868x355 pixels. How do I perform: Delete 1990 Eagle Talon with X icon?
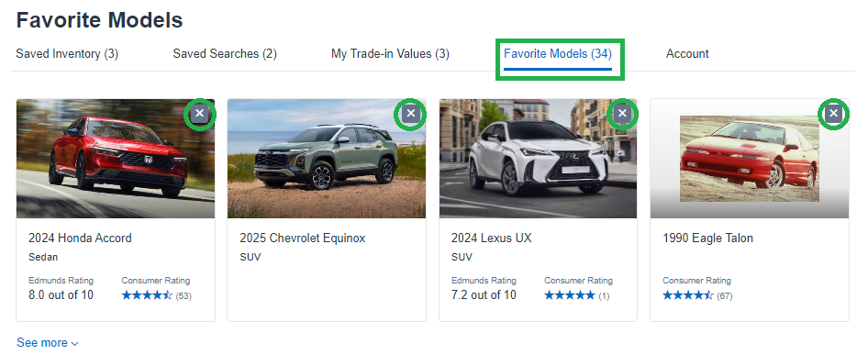tap(834, 114)
